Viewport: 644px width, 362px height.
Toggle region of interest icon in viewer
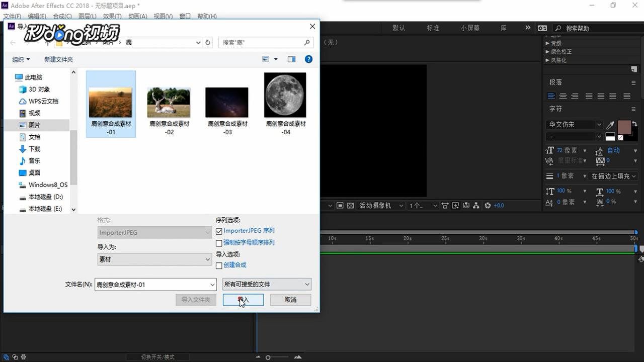340,206
